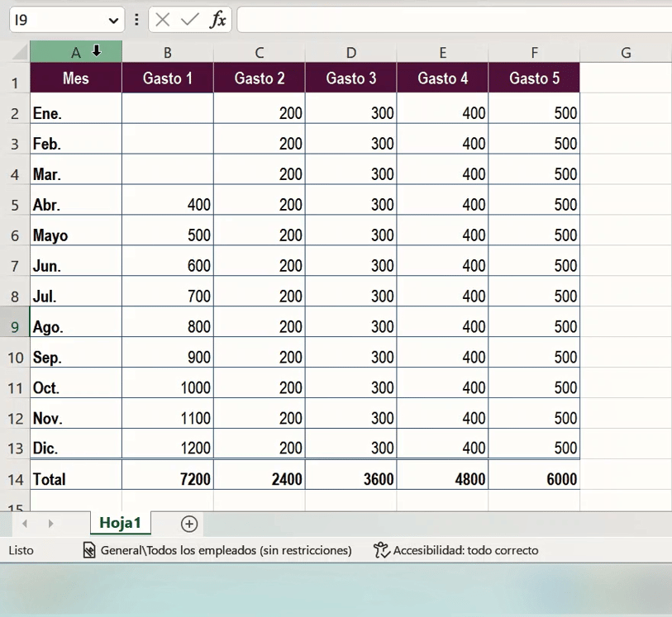The image size is (672, 617).
Task: Click the vertical ellipsis beside the Name Box
Action: [135, 20]
